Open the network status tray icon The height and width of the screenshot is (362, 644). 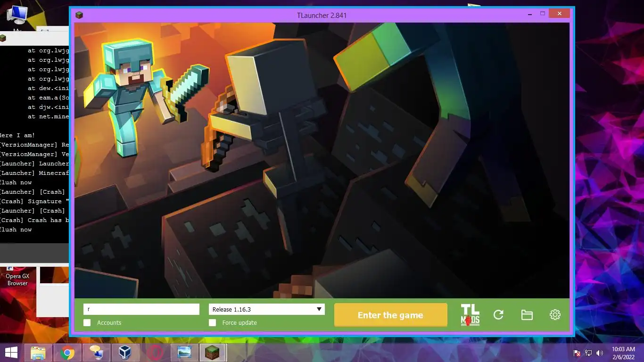pyautogui.click(x=588, y=353)
